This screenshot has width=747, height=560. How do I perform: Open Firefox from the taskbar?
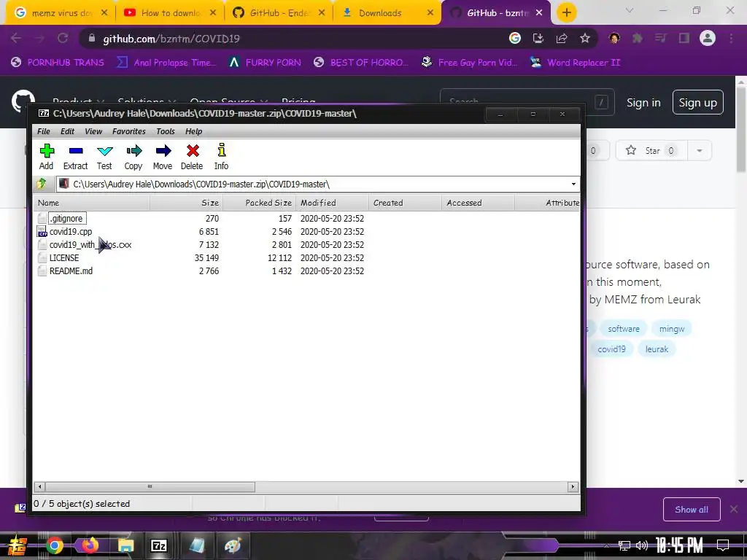point(90,545)
